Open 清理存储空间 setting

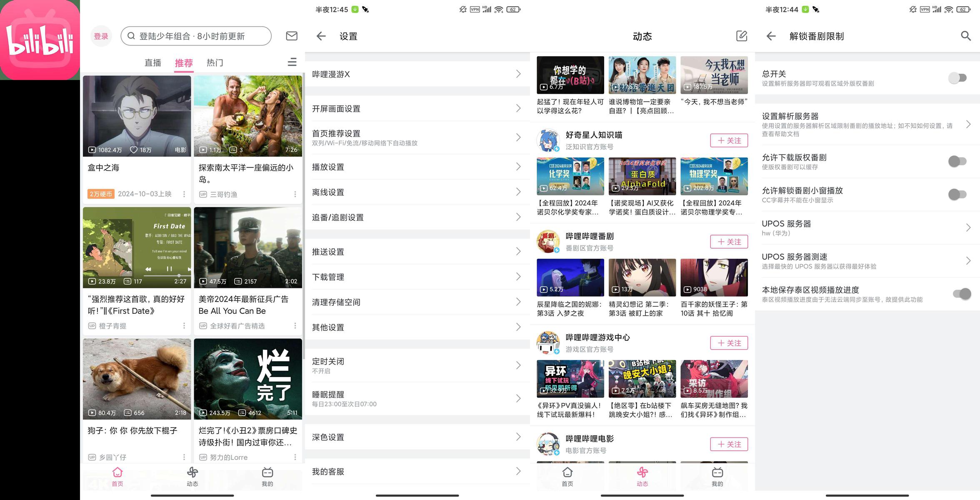coord(417,302)
